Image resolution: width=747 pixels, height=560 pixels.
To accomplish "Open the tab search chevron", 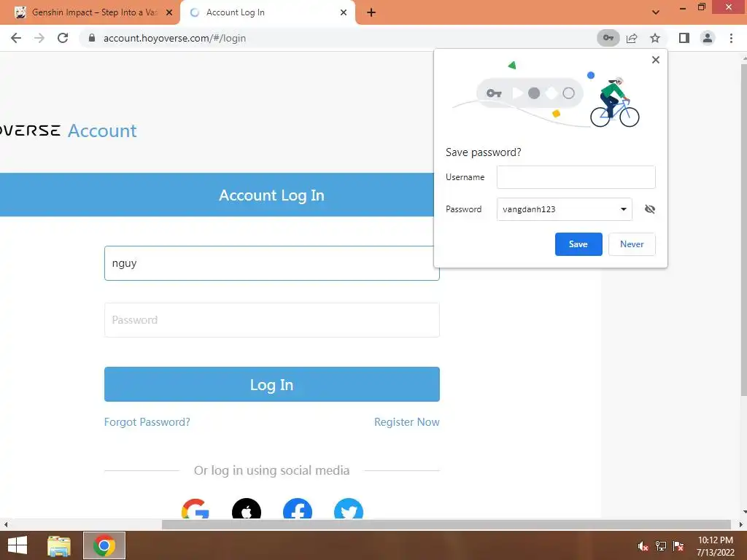I will pos(656,12).
